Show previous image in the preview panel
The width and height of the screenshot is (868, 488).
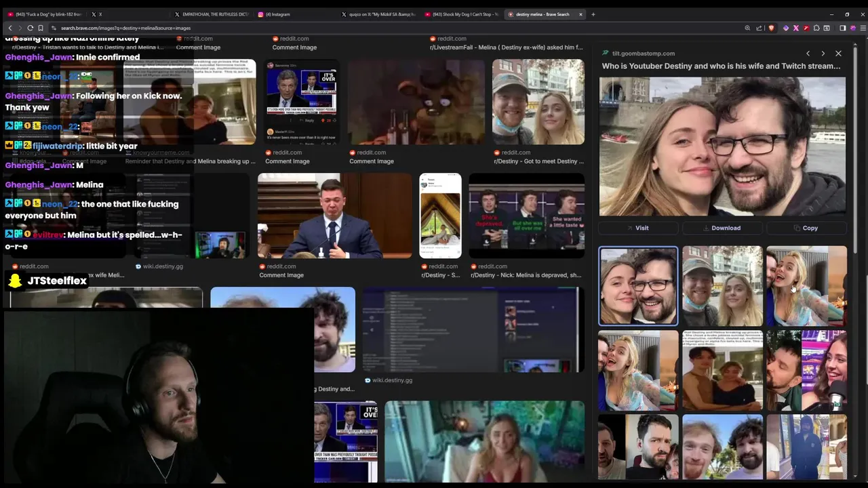click(x=808, y=54)
